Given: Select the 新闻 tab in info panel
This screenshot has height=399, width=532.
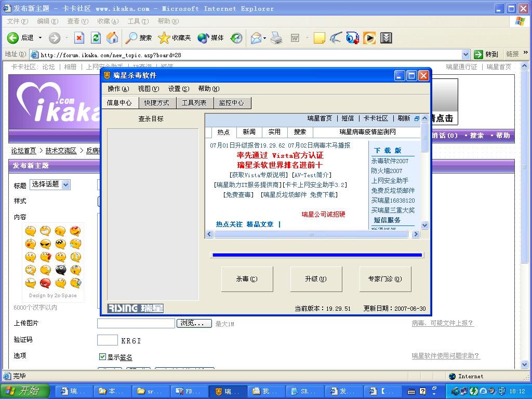Looking at the screenshot, I should (x=249, y=131).
